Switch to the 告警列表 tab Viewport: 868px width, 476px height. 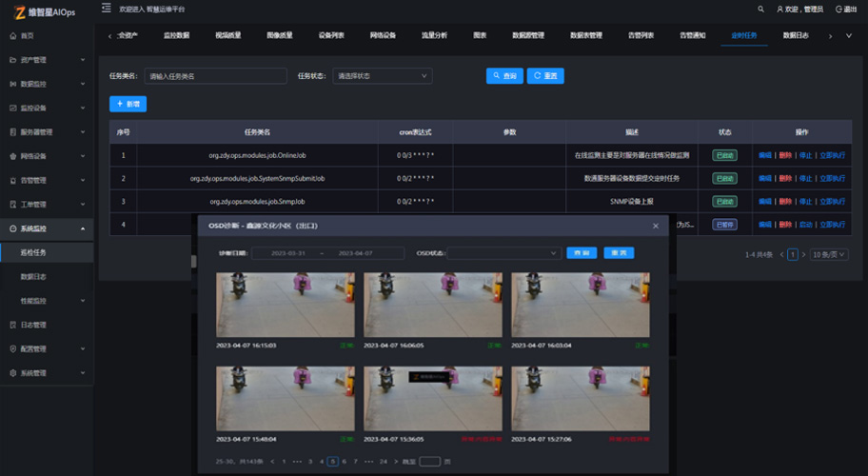pos(641,35)
